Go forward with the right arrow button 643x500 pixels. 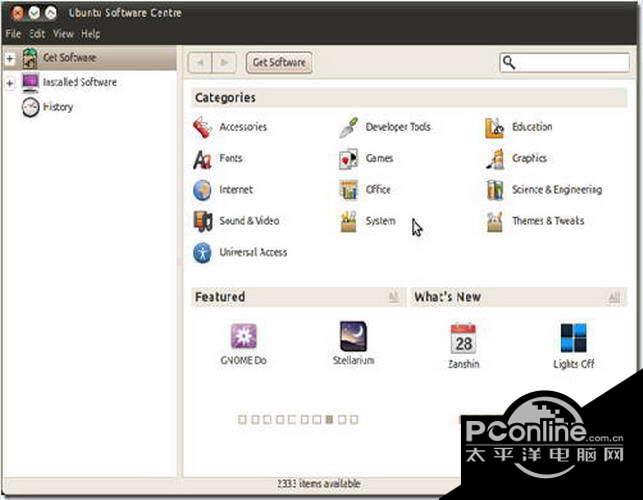(x=224, y=63)
